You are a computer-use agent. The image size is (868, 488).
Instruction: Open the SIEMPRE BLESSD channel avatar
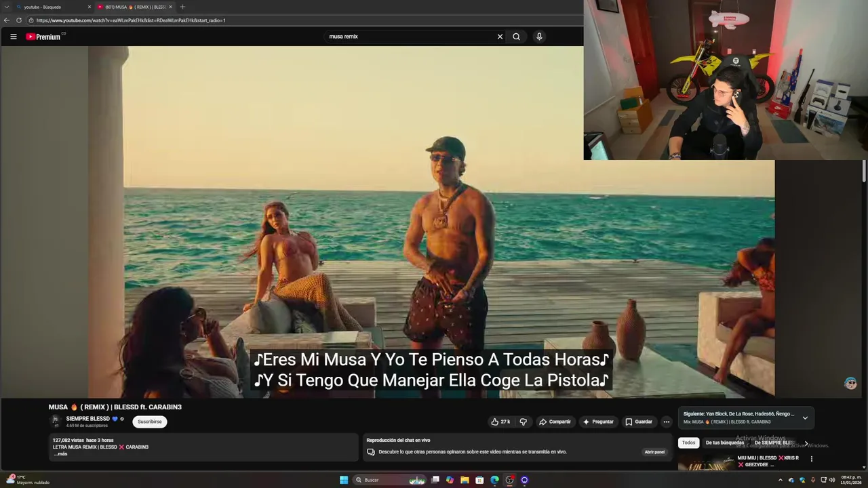tap(56, 421)
